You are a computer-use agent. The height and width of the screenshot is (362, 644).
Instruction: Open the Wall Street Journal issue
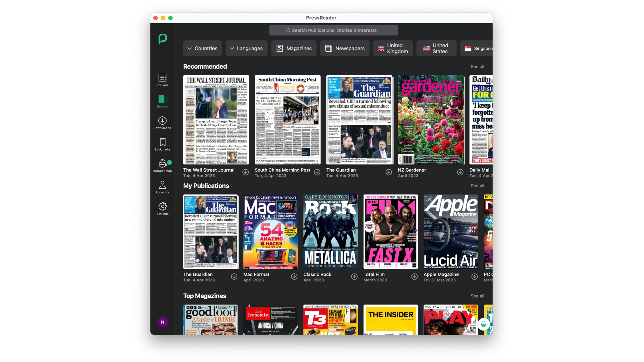215,119
